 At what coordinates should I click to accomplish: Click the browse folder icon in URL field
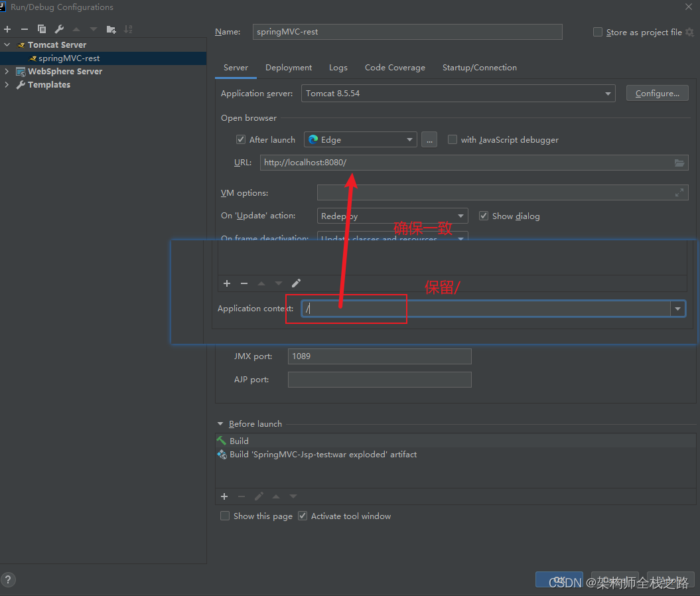point(679,163)
